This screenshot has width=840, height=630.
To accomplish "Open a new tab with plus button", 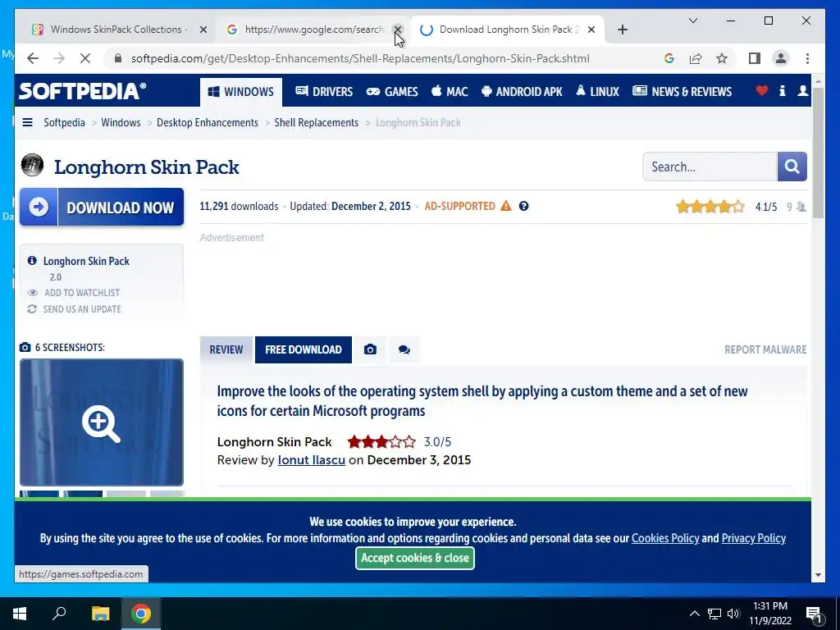I will coord(622,30).
